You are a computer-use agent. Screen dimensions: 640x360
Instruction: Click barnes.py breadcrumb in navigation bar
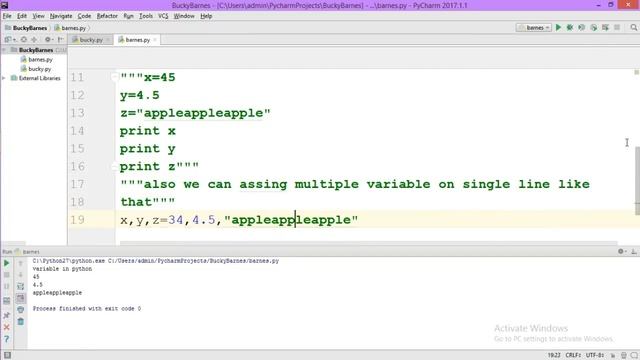point(70,28)
